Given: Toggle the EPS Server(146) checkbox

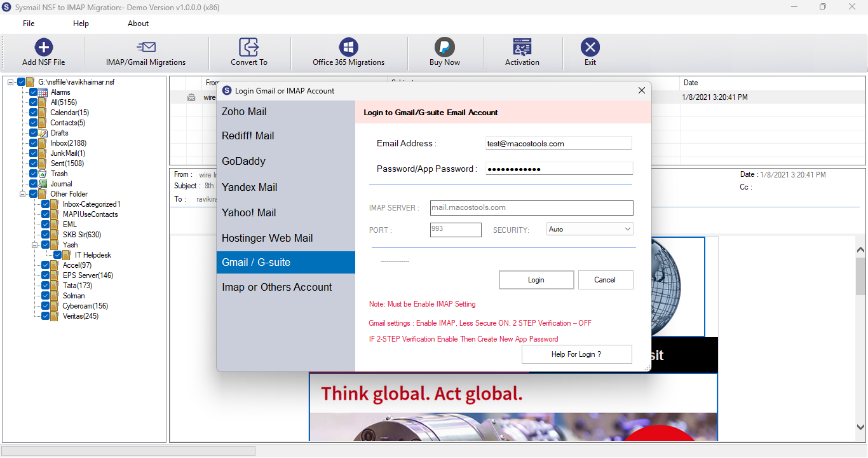Looking at the screenshot, I should [x=46, y=275].
